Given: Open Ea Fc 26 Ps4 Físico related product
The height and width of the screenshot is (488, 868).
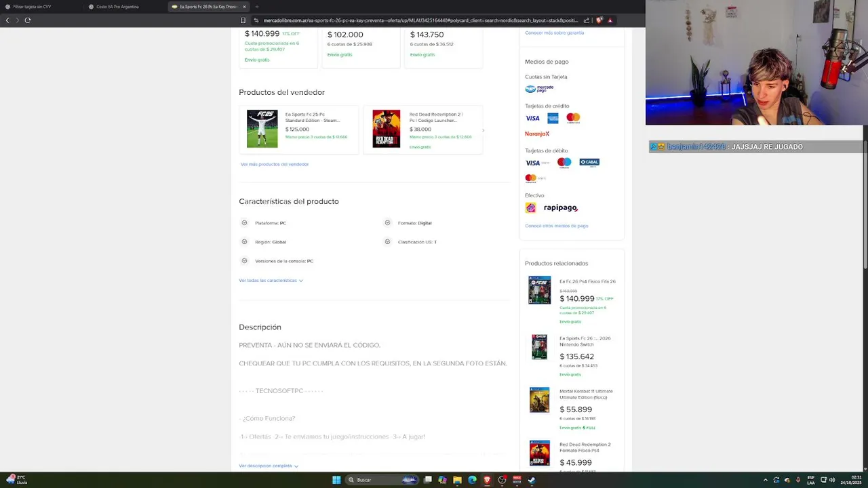Looking at the screenshot, I should [x=587, y=281].
